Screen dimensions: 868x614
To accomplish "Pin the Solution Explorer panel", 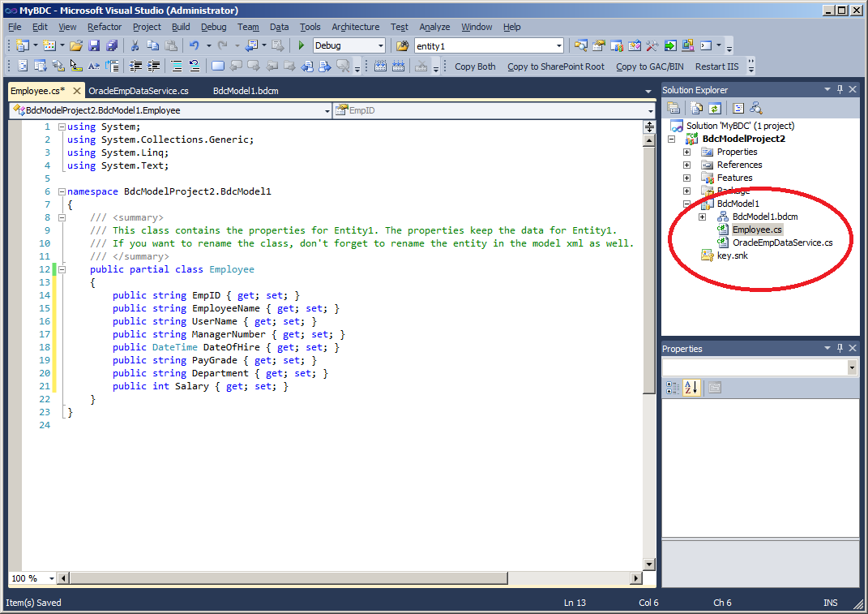I will (840, 88).
